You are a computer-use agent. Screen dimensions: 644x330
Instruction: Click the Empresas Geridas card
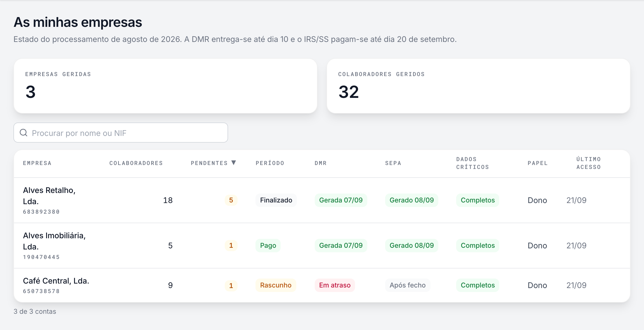coord(165,86)
